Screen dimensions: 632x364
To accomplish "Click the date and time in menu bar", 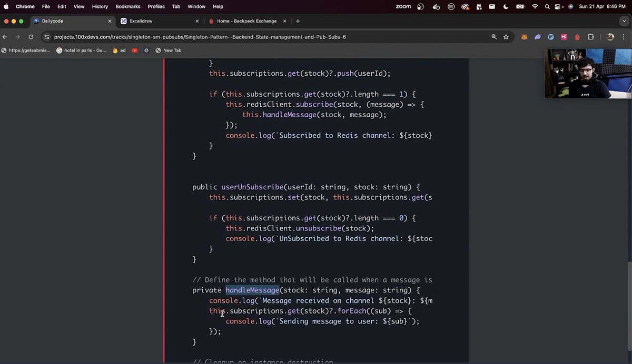I will [602, 6].
